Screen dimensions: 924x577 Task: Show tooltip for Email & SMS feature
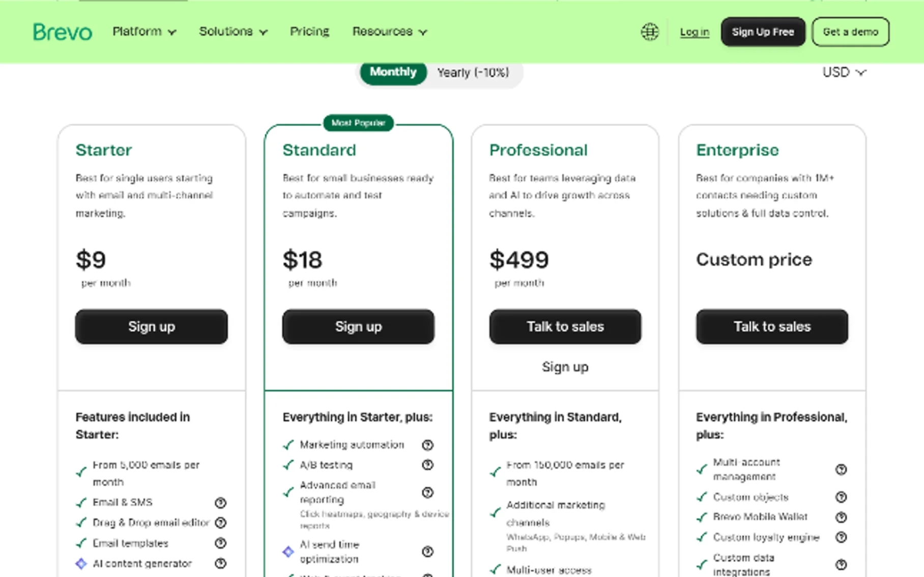[220, 503]
